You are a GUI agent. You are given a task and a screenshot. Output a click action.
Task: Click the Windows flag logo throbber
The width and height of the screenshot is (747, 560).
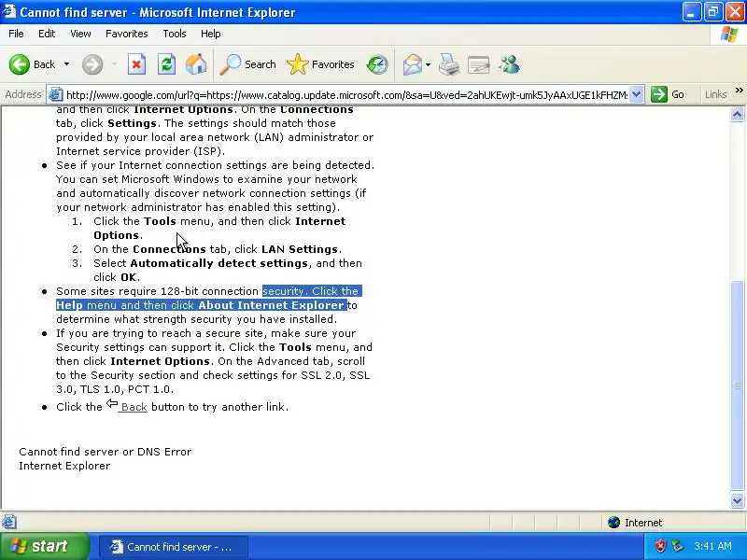[x=729, y=34]
